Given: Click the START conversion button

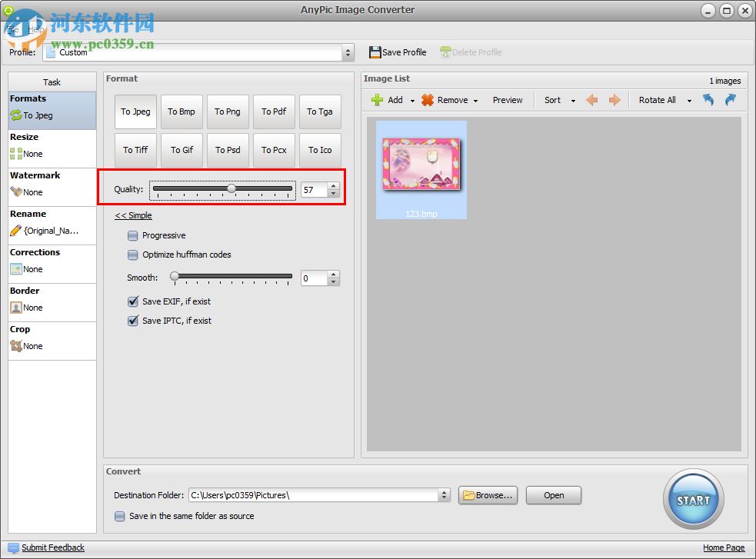Looking at the screenshot, I should (693, 498).
